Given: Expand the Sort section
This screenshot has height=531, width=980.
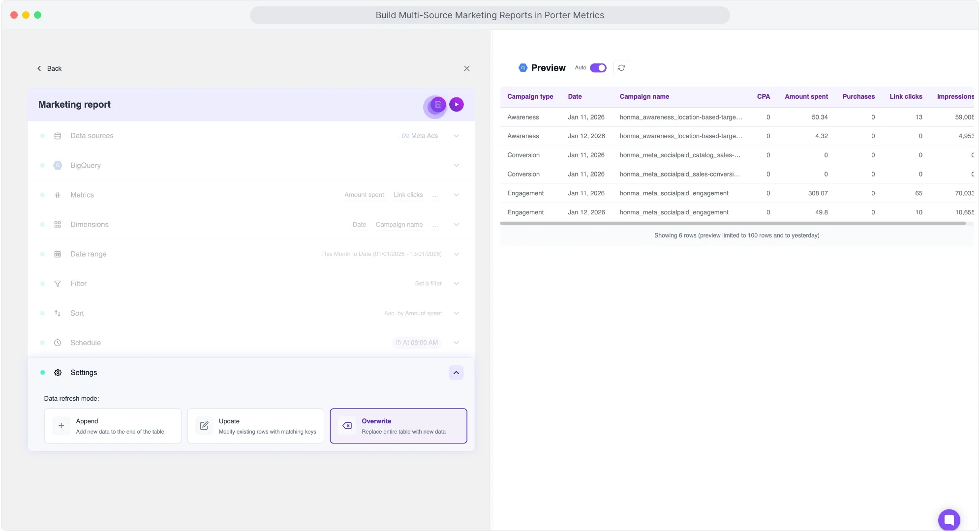Looking at the screenshot, I should pyautogui.click(x=456, y=313).
